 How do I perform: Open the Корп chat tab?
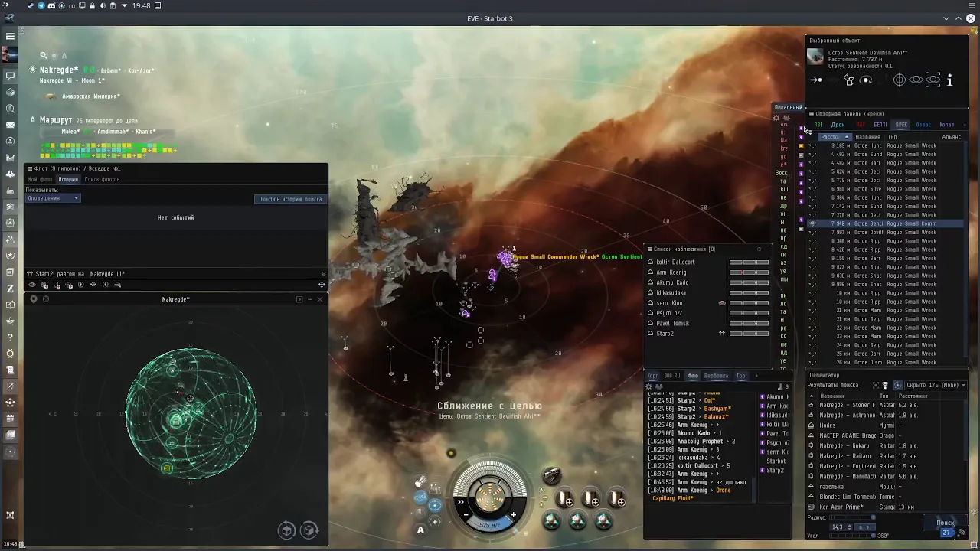652,376
